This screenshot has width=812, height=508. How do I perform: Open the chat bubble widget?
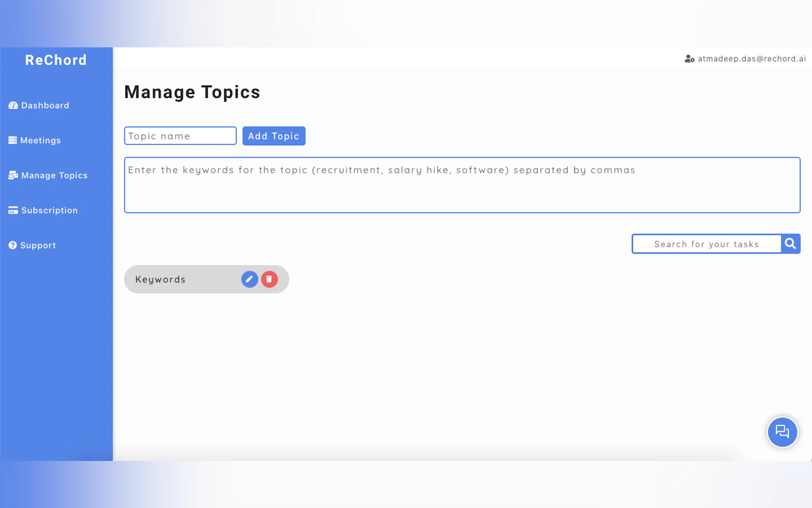click(x=782, y=432)
